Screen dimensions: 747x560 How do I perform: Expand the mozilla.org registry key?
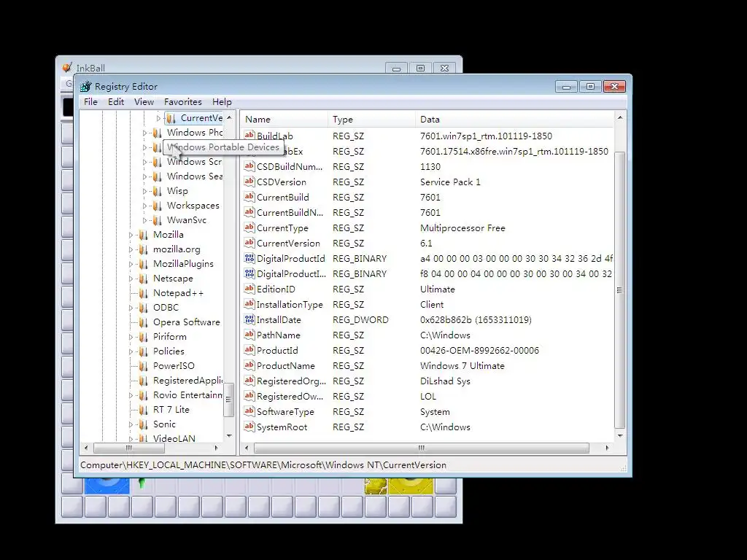click(x=131, y=249)
